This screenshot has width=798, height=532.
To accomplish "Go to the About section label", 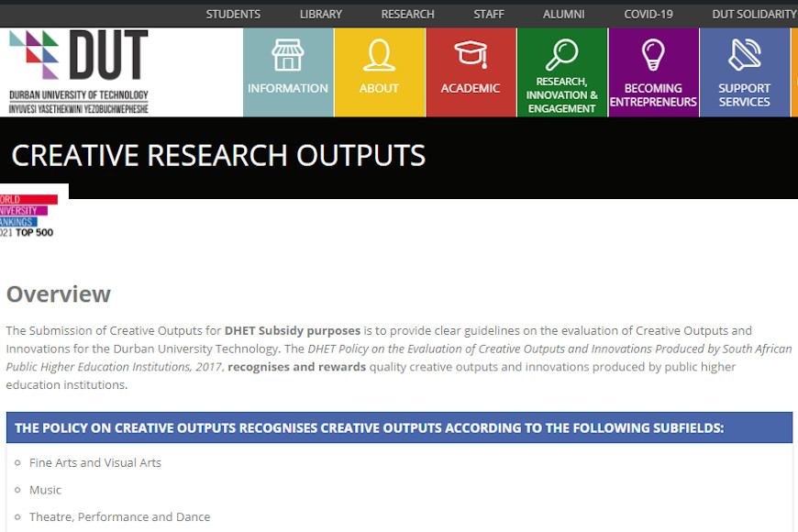I will 379,89.
